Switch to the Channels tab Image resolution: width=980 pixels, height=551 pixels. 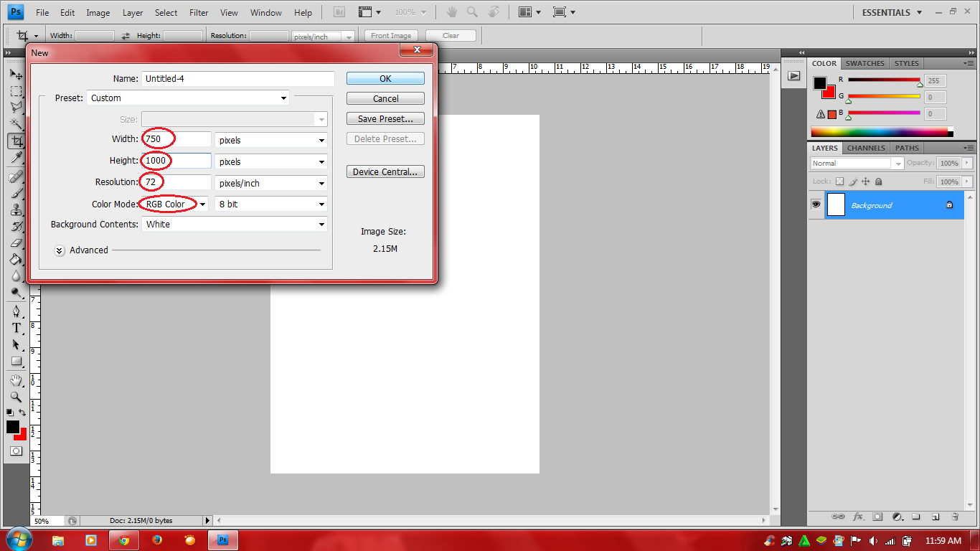coord(866,148)
